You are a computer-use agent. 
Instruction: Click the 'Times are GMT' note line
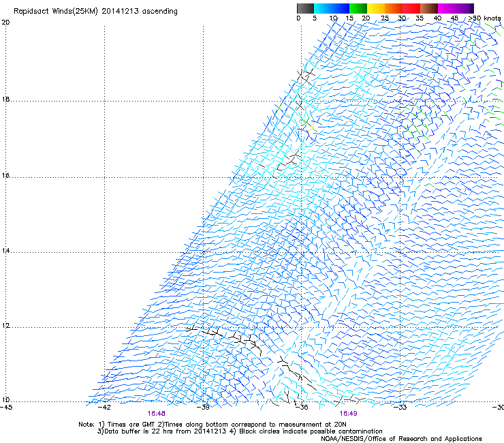point(212,425)
